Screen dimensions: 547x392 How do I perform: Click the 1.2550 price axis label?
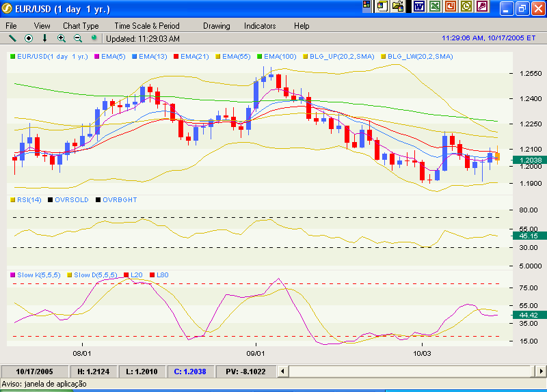pos(531,74)
